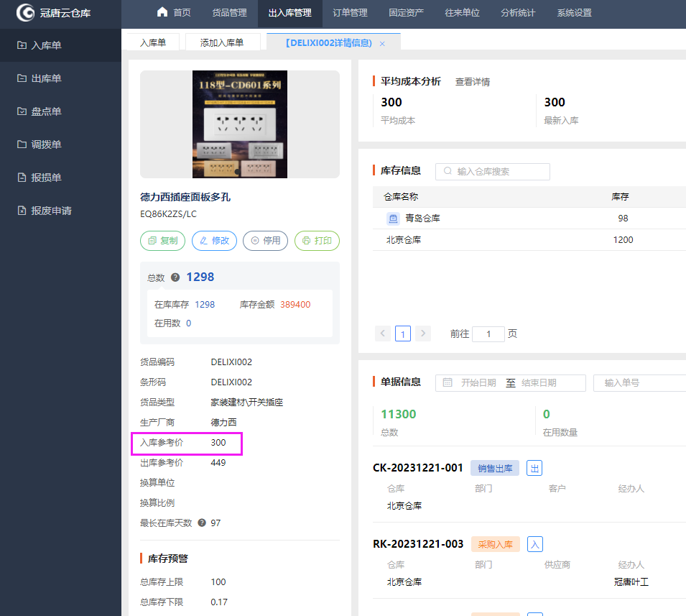Click the 复制 copy button
Screen dimensions: 686x616
(163, 241)
